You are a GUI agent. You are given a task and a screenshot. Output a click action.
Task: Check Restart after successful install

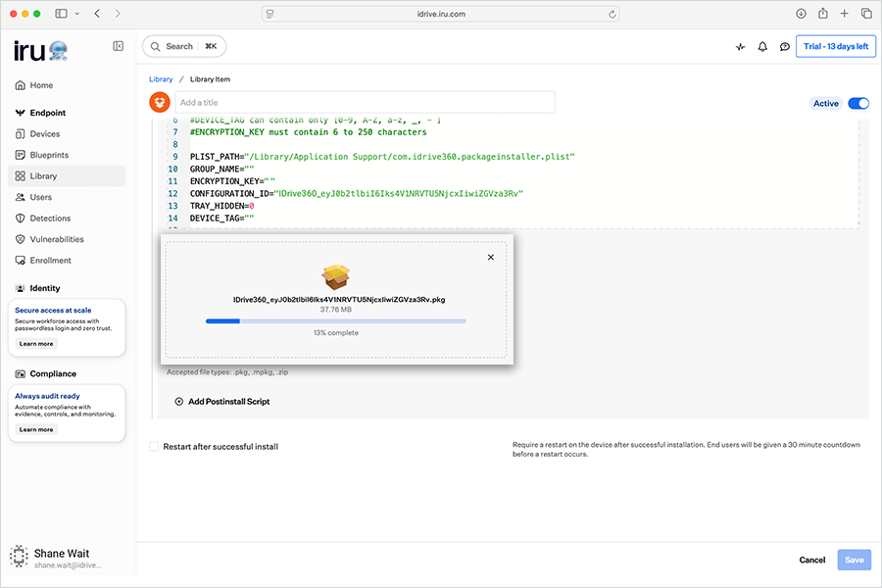pyautogui.click(x=154, y=446)
